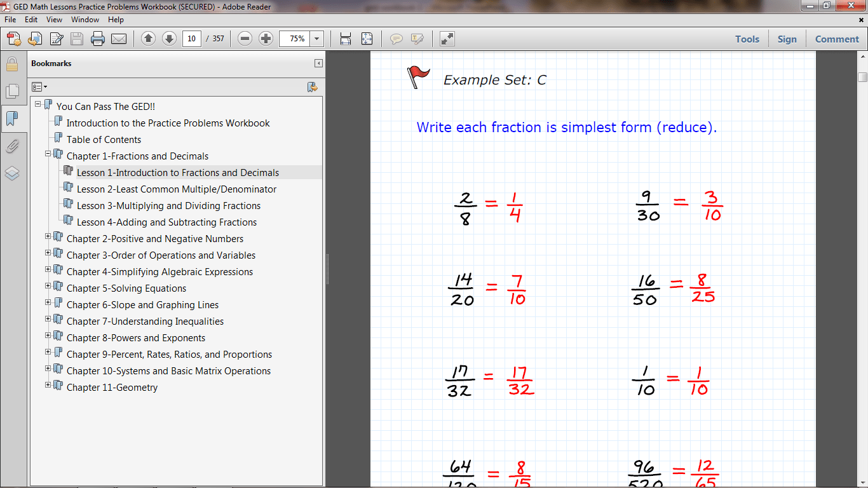This screenshot has width=868, height=488.
Task: Click the Read Mode expand icon
Action: (x=447, y=39)
